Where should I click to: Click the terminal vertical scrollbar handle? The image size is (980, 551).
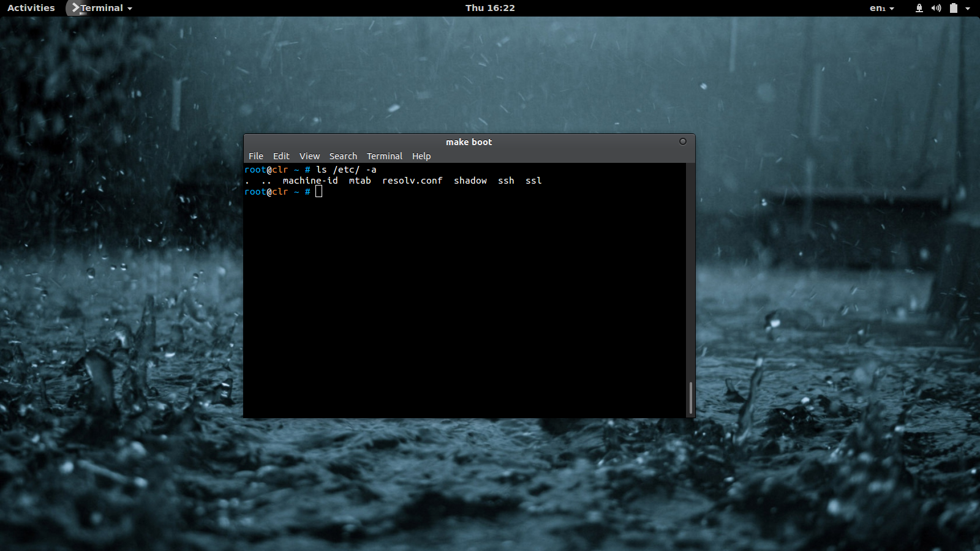click(x=691, y=397)
